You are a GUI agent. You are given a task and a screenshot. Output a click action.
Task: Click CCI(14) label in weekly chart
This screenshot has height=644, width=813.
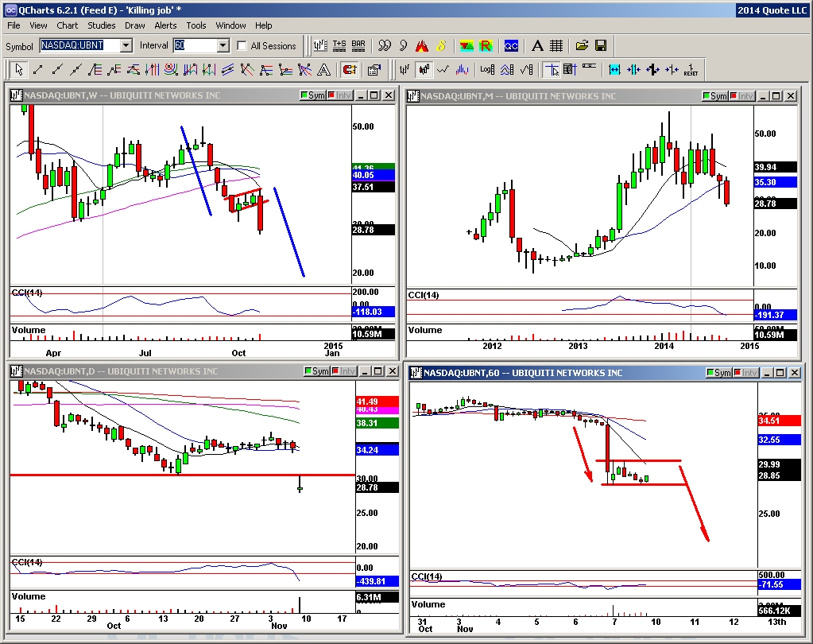click(x=27, y=293)
